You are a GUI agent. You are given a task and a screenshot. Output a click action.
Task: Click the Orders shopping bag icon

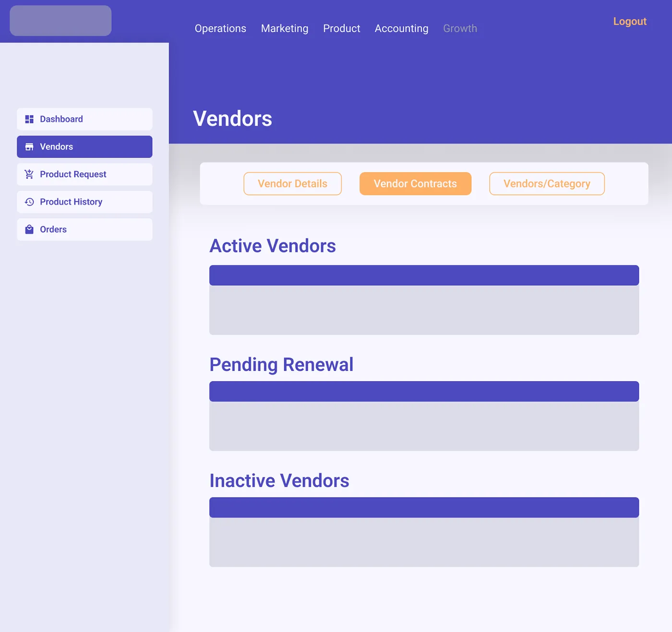(x=29, y=230)
